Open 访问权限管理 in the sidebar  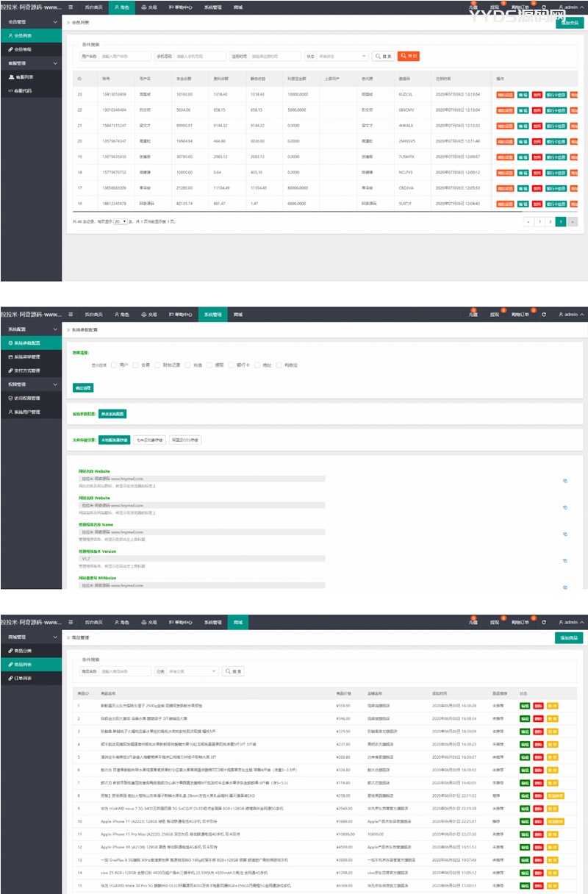[x=26, y=398]
